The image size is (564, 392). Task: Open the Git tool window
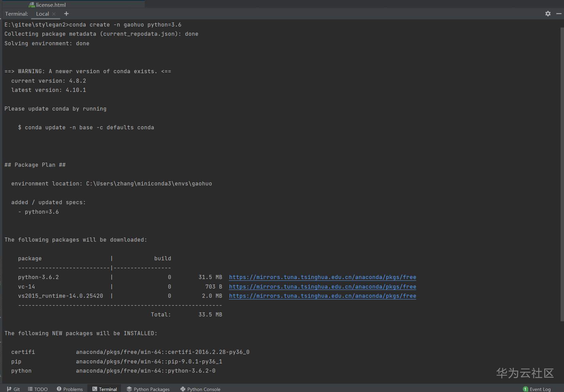(13, 389)
